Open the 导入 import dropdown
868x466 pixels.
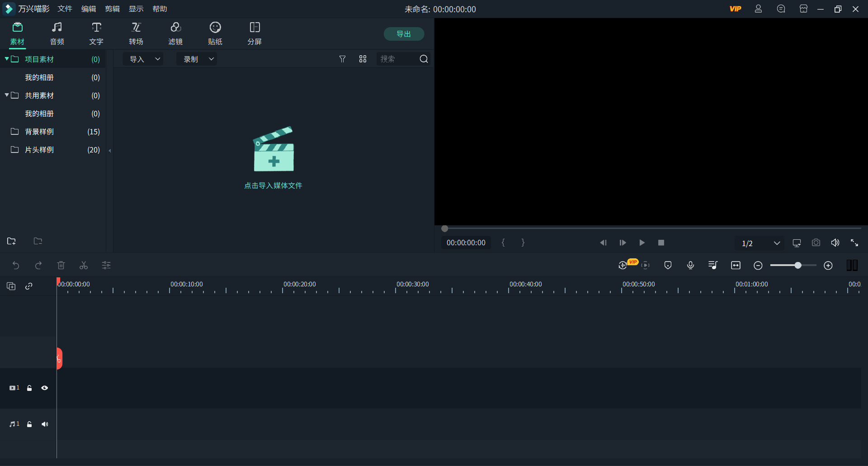point(144,59)
